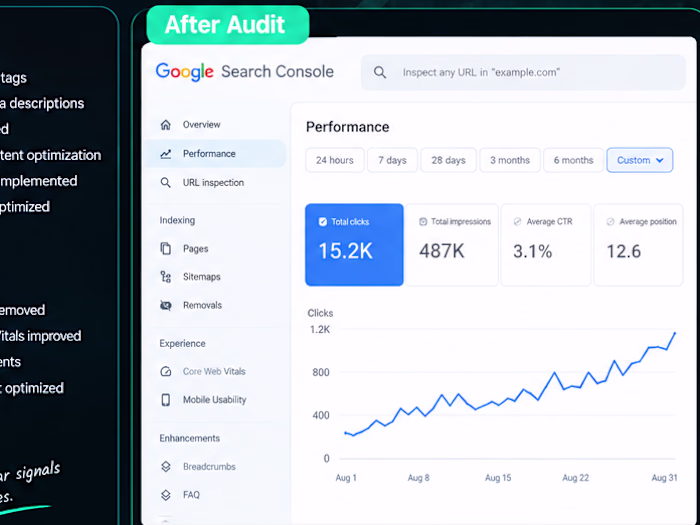Click the Enhancements section label

point(189,438)
